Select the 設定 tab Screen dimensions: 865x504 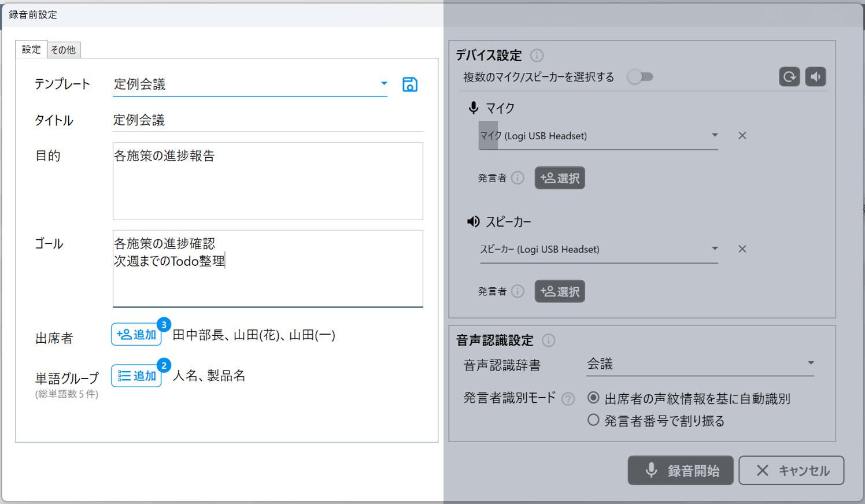click(x=31, y=50)
